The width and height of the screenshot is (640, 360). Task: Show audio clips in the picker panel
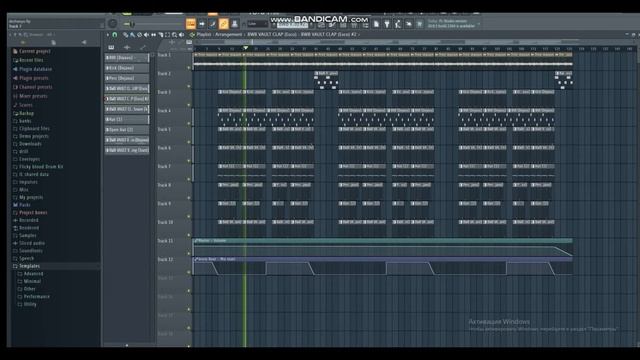[127, 48]
